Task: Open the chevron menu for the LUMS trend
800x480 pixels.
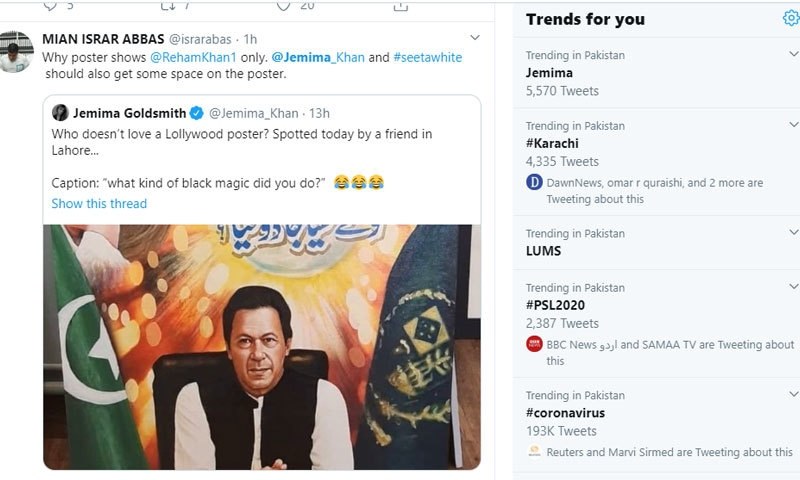Action: pos(793,233)
